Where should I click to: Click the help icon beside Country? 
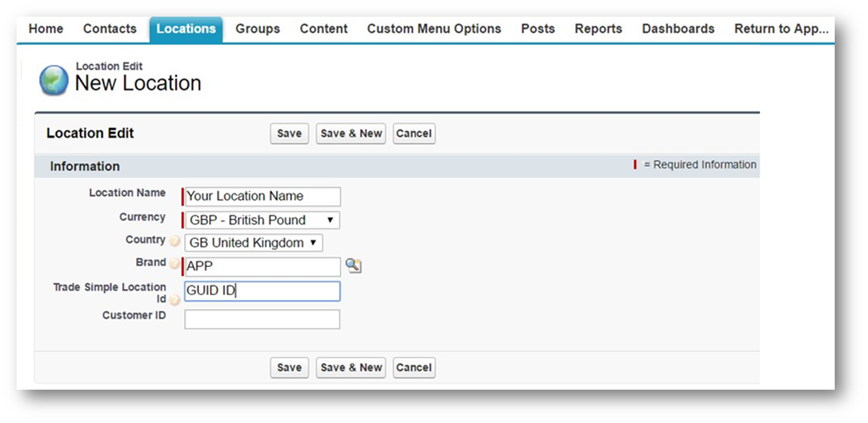point(174,241)
